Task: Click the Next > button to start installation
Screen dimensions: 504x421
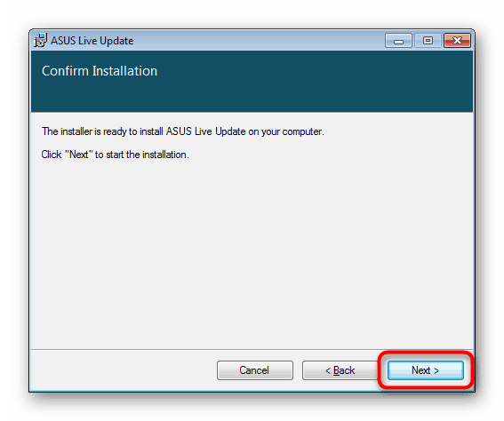Action: click(x=425, y=370)
